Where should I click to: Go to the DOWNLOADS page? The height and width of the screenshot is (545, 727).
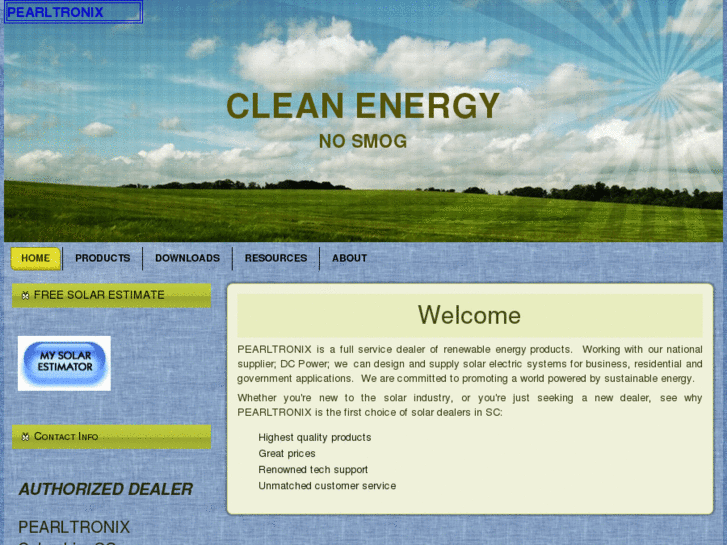[187, 258]
